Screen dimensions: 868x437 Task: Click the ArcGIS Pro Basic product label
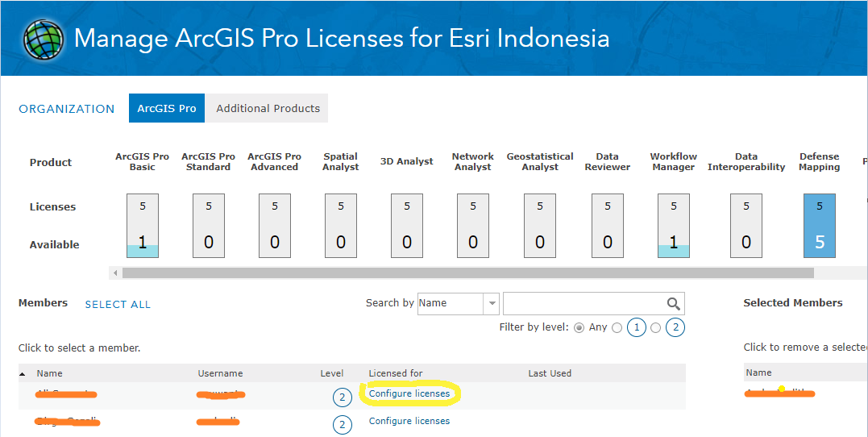coord(143,162)
